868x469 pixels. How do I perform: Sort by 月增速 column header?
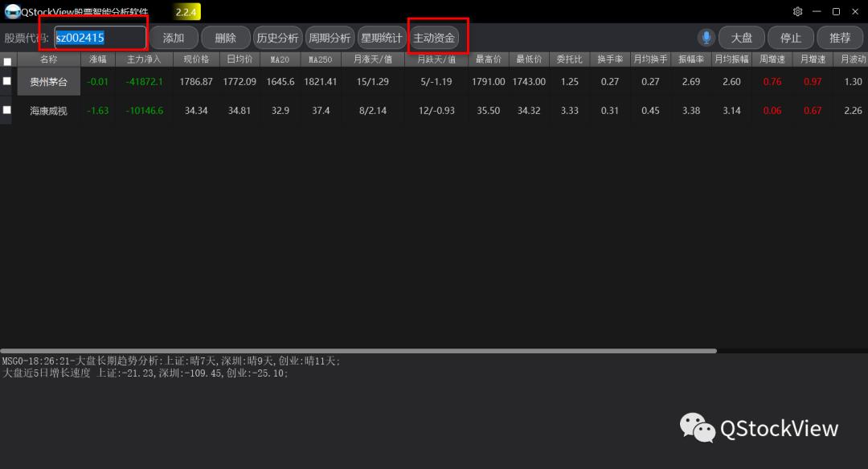point(813,59)
